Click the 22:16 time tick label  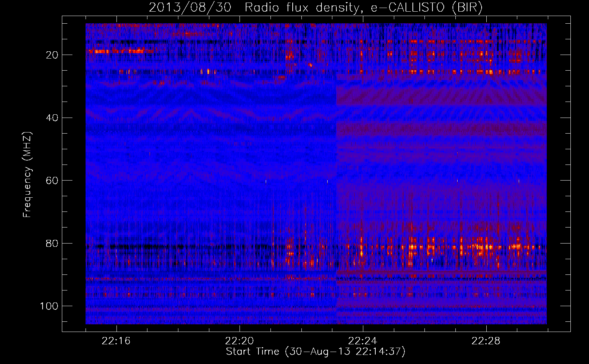coord(116,341)
